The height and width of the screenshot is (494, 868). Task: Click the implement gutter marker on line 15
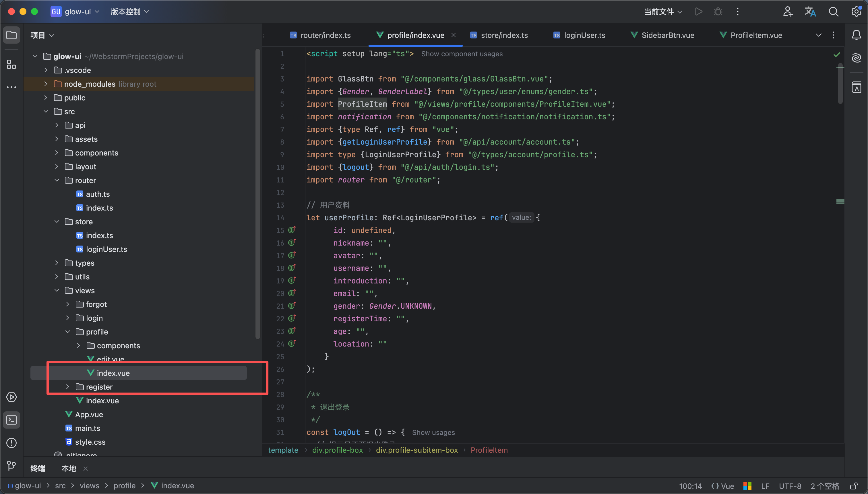292,230
